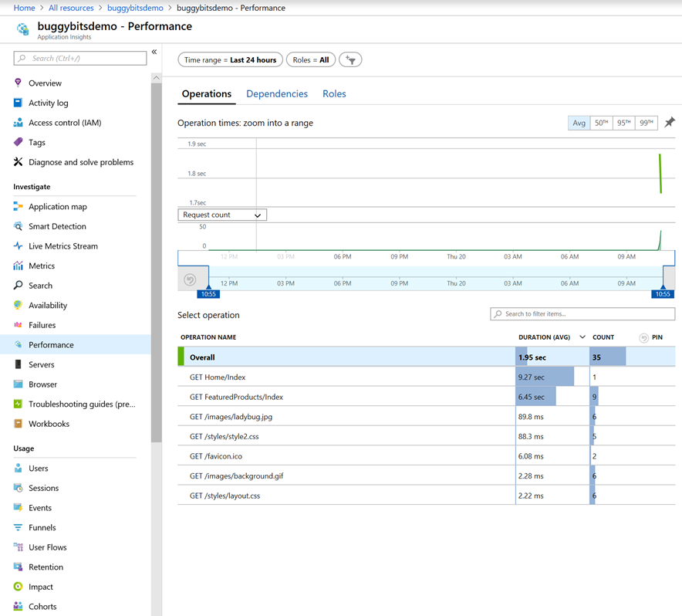
Task: Select GET /styles/layout.css operation
Action: (x=427, y=496)
